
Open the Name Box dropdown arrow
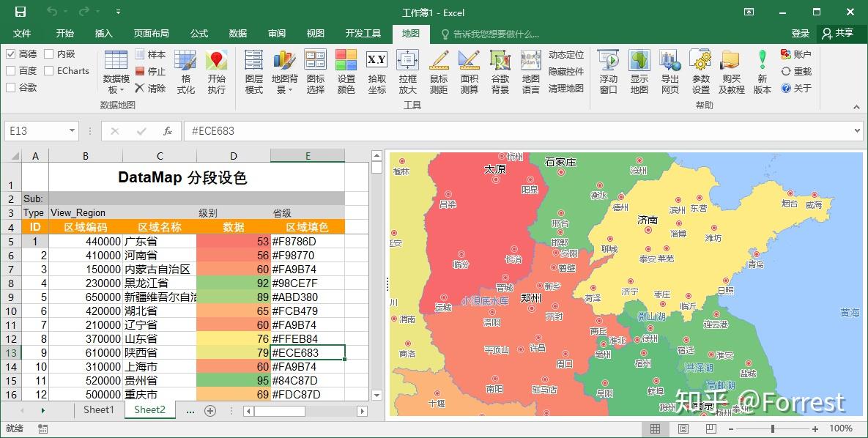click(72, 130)
